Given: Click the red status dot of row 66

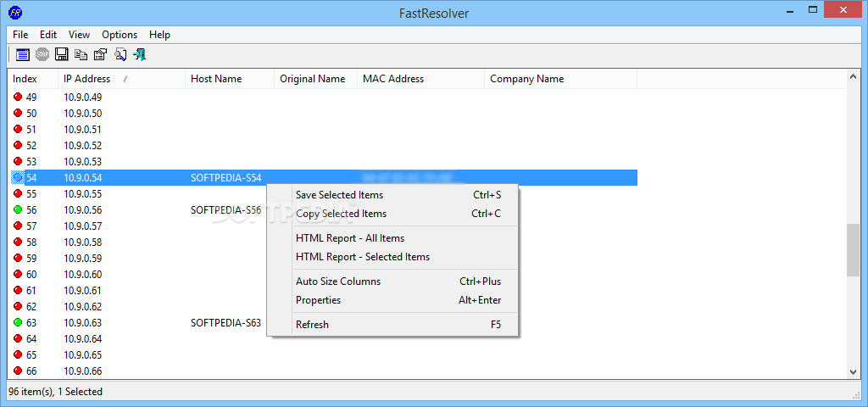Looking at the screenshot, I should point(18,370).
